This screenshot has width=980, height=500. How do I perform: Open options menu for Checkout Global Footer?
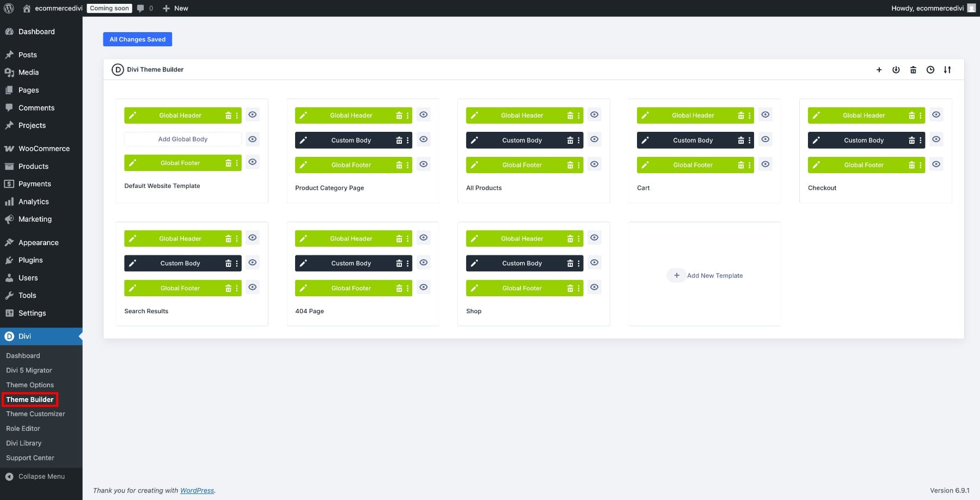point(921,164)
